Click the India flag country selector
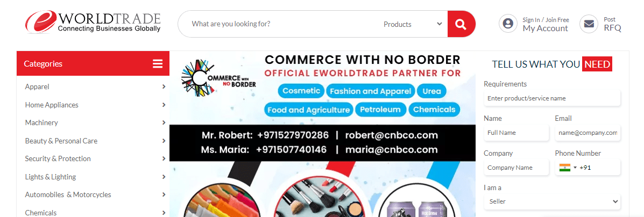The height and width of the screenshot is (217, 644). point(568,168)
